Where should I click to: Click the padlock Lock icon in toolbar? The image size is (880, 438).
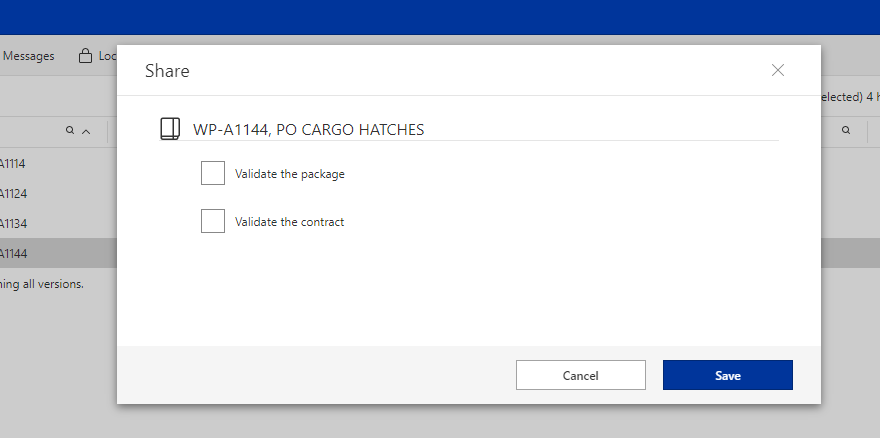click(x=85, y=56)
